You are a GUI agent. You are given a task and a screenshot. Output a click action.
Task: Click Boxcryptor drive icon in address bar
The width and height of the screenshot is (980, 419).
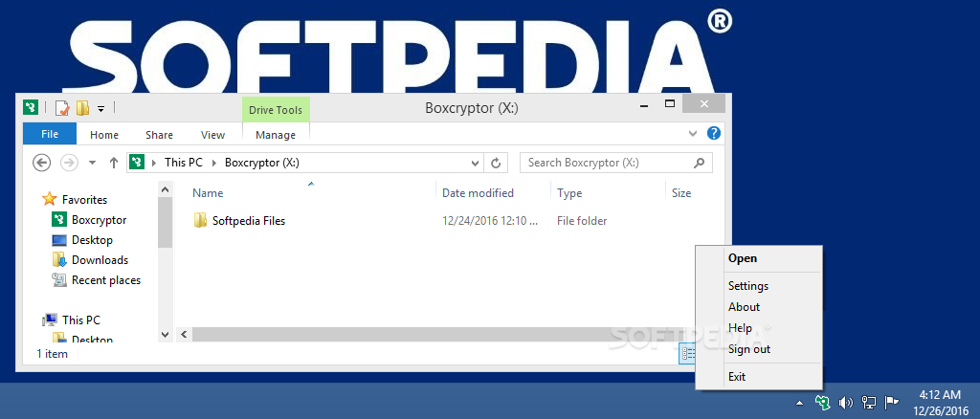(x=137, y=163)
